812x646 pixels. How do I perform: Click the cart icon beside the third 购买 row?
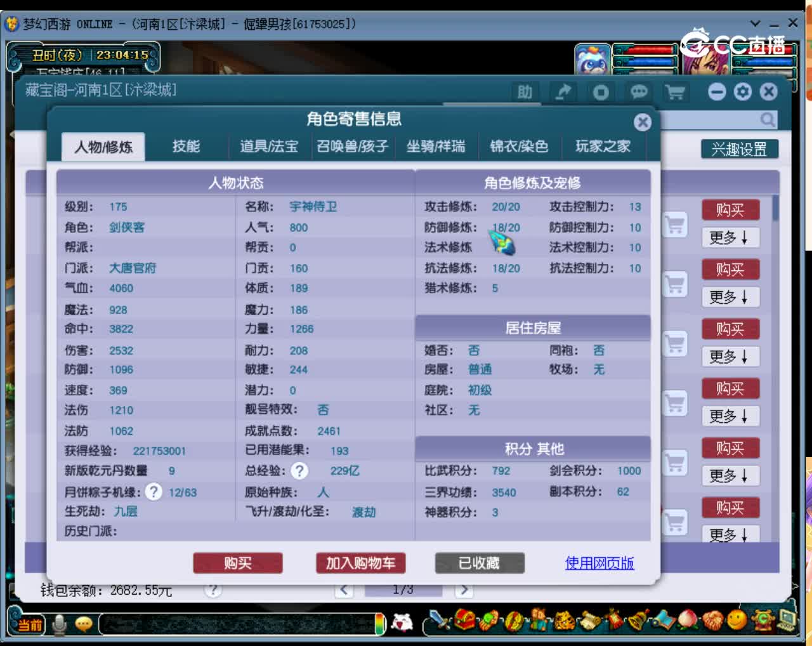click(675, 344)
